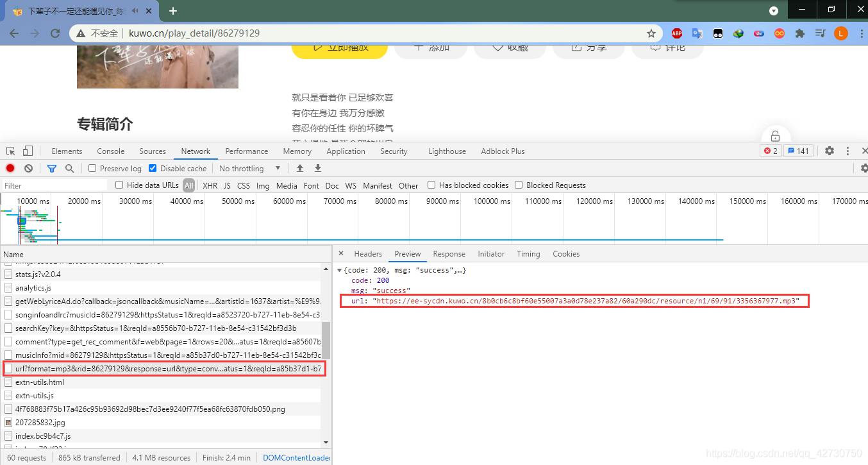The width and height of the screenshot is (868, 465).
Task: Open network search magnifier icon
Action: tap(69, 168)
